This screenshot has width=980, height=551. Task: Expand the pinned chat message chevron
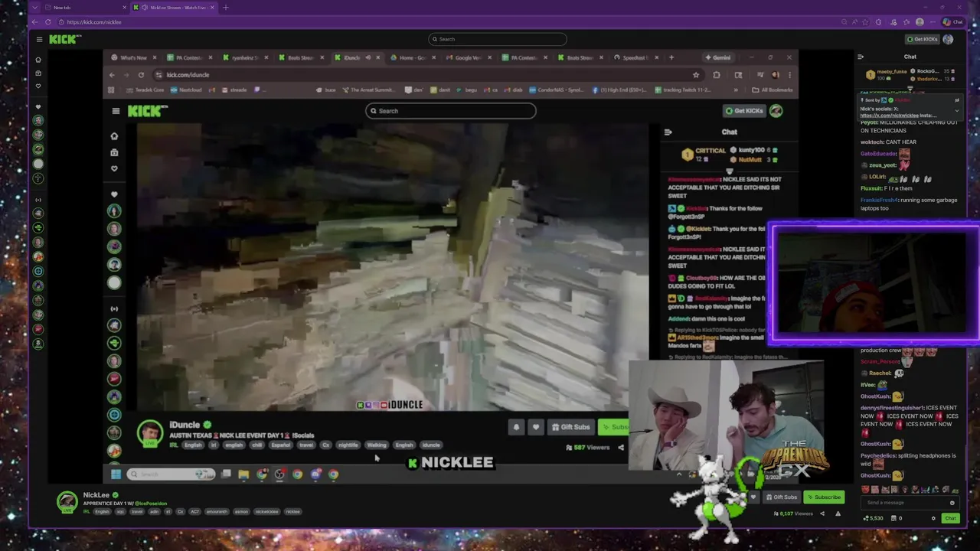point(956,109)
